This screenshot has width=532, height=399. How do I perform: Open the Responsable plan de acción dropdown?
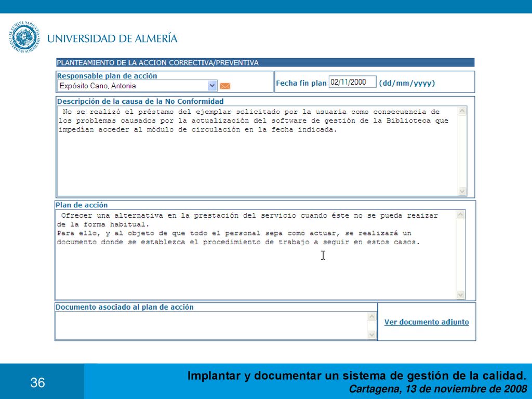[212, 86]
